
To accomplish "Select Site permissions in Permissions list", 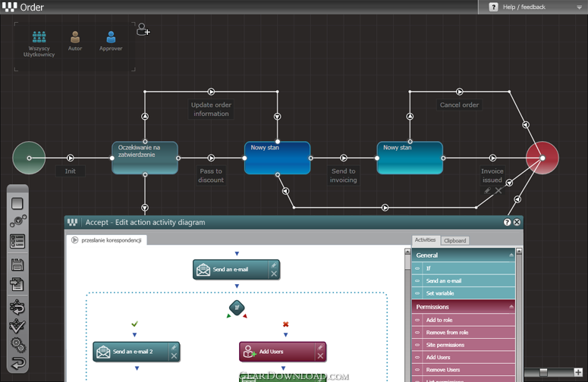I will coord(464,345).
